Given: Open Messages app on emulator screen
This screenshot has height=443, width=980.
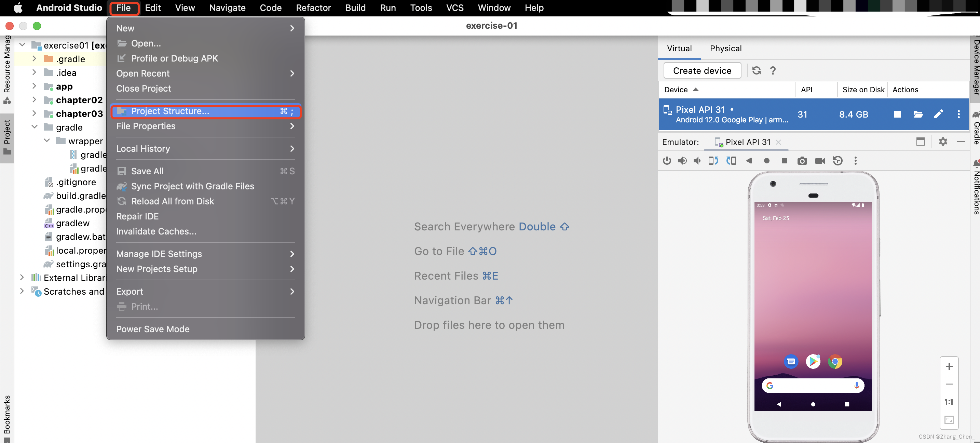Looking at the screenshot, I should pyautogui.click(x=791, y=362).
